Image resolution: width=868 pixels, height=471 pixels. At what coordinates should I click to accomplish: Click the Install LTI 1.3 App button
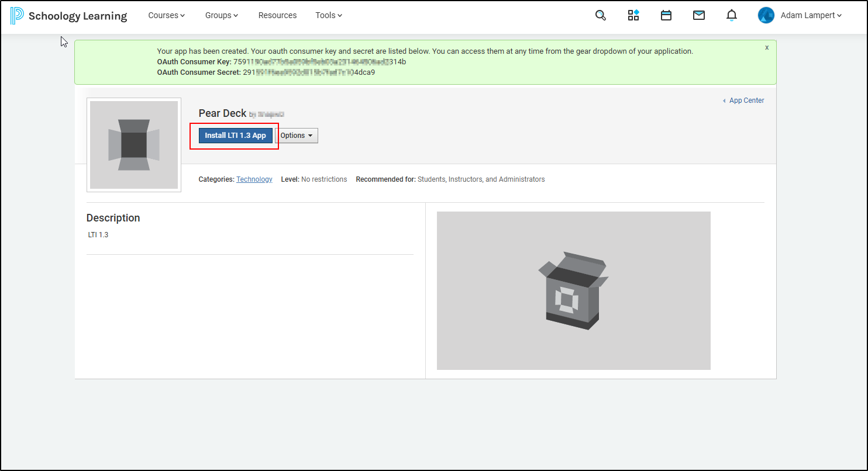pos(235,136)
